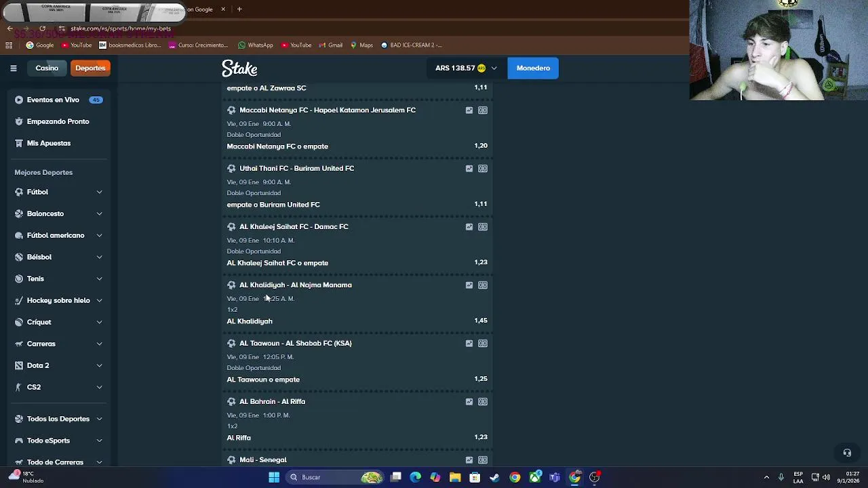Open stats chart icon for Uthai Thani match
Screen dimensions: 868x488
469,168
